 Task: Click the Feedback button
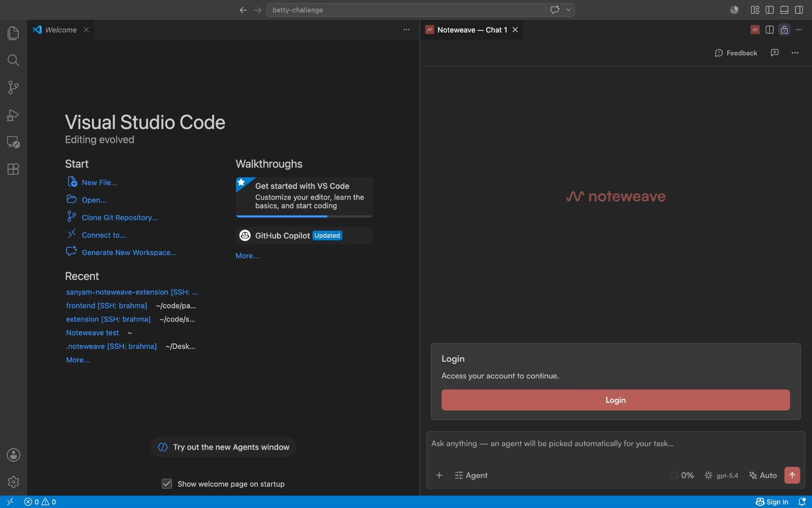pyautogui.click(x=736, y=53)
